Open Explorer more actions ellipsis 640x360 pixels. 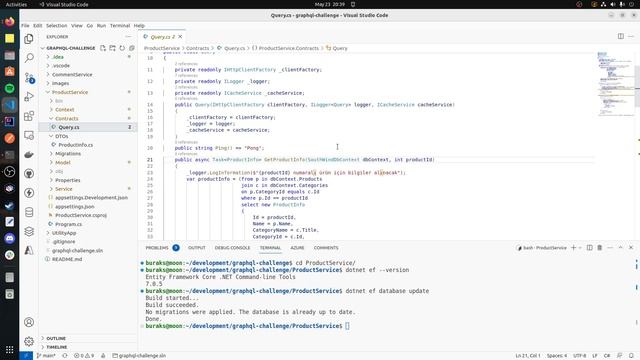[x=128, y=37]
